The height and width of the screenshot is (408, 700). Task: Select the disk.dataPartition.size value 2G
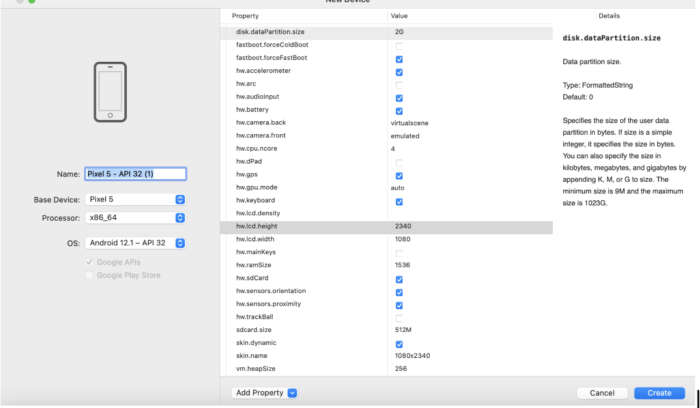point(401,32)
